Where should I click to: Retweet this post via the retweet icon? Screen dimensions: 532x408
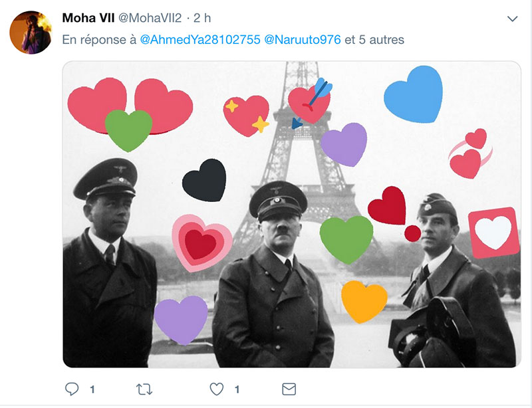click(144, 389)
